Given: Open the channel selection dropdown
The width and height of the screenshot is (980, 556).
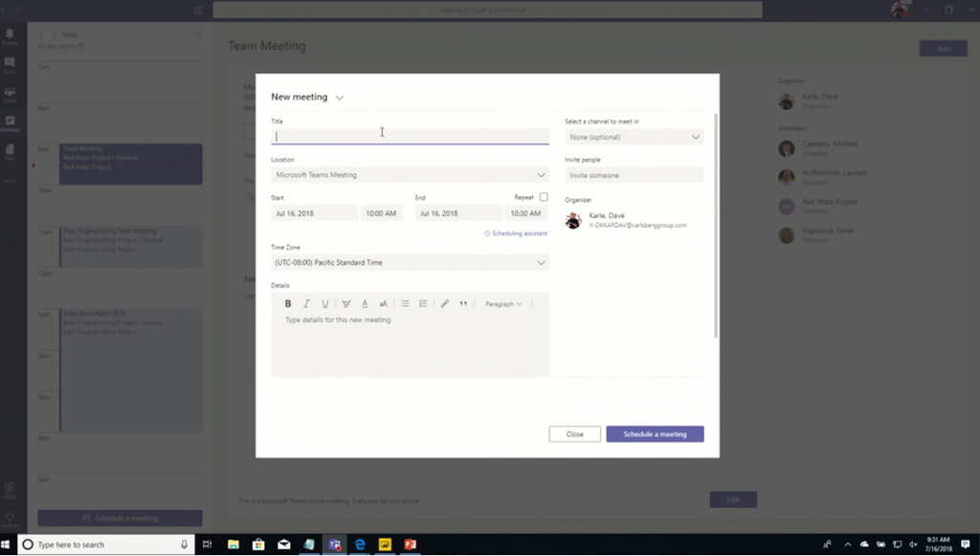Looking at the screenshot, I should coord(696,137).
